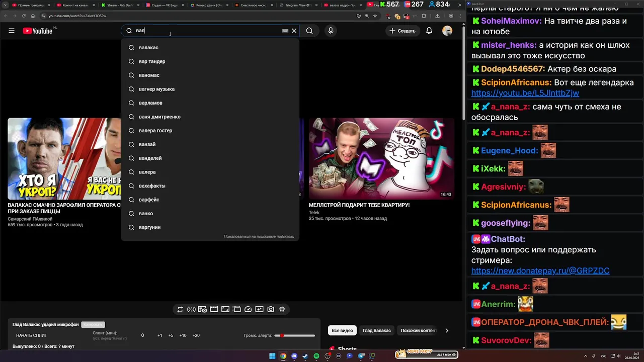This screenshot has height=362, width=644.
Task: Open Самарский ПАжилой channel link
Action: [x=30, y=219]
